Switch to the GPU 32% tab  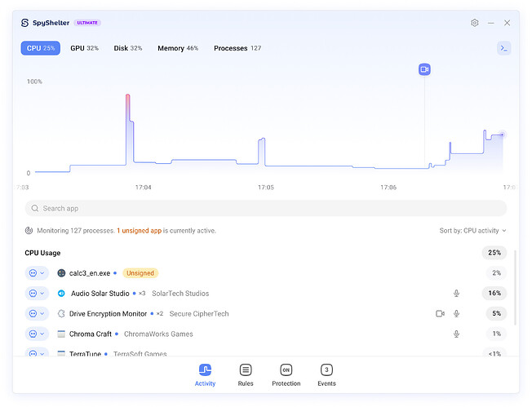85,48
